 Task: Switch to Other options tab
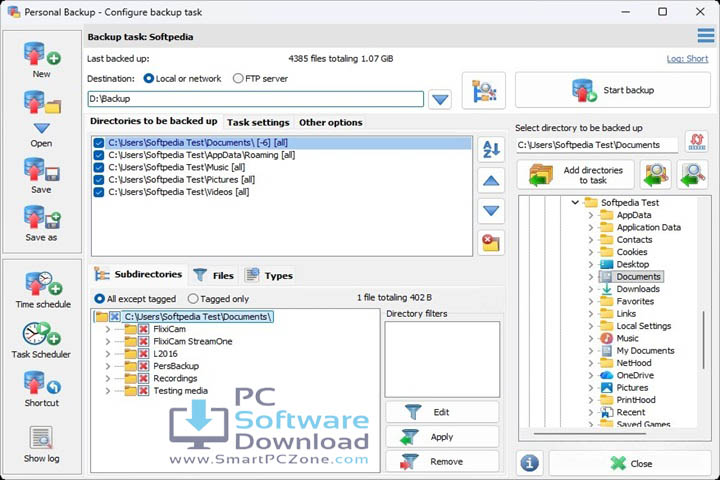(x=331, y=123)
